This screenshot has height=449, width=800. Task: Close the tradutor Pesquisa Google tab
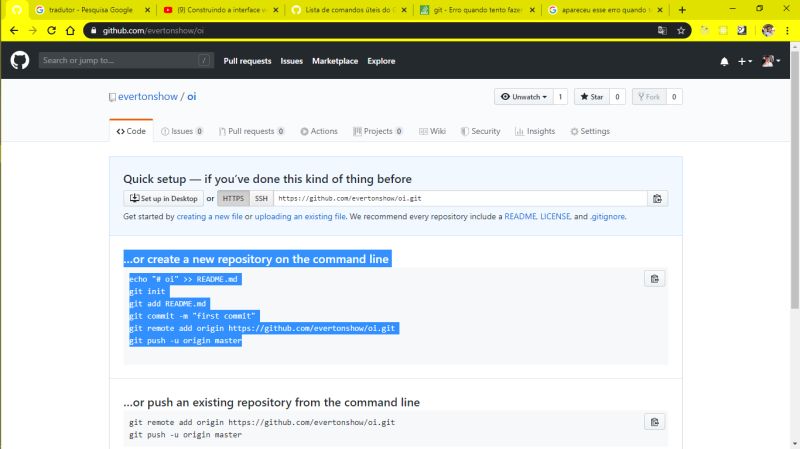coord(147,10)
